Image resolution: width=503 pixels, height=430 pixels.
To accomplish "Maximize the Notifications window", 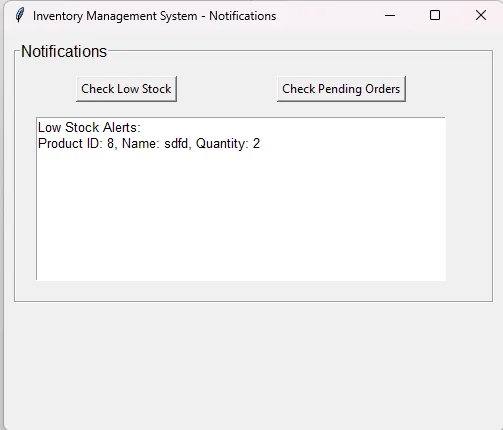I will (x=435, y=15).
